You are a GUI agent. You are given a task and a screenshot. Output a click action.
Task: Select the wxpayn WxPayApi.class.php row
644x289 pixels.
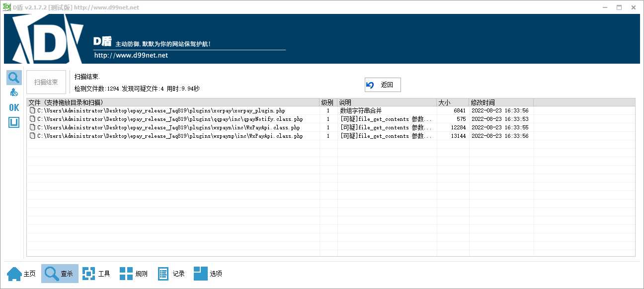pyautogui.click(x=331, y=127)
